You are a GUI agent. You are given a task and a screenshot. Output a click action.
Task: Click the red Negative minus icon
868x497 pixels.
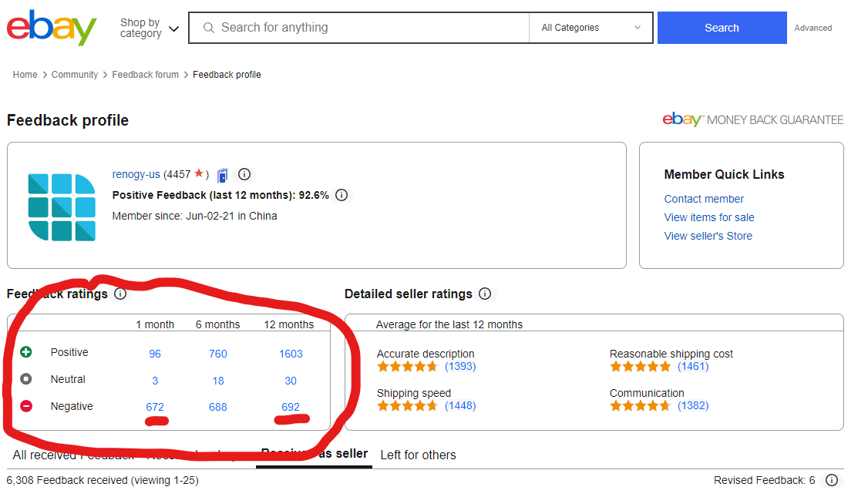26,406
